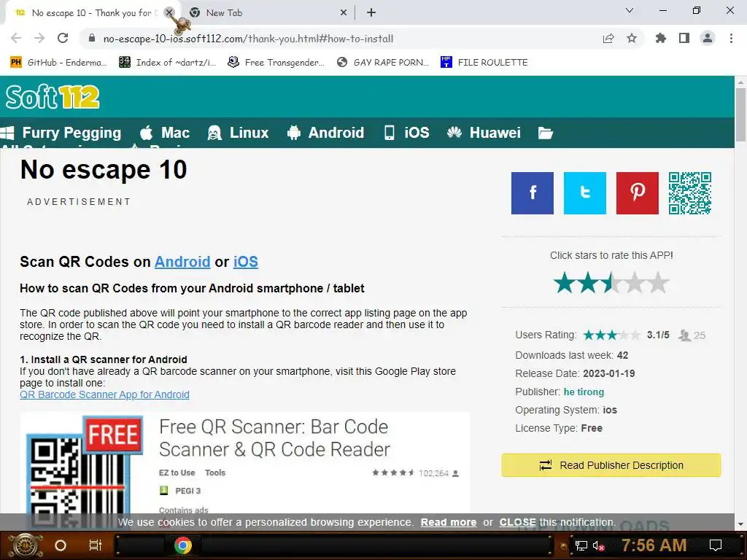Open the Start menu button on the taskbar

tap(26, 545)
